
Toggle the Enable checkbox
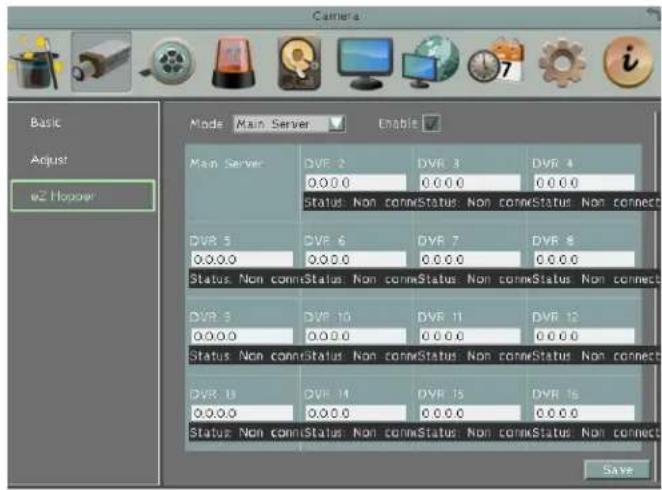(431, 124)
